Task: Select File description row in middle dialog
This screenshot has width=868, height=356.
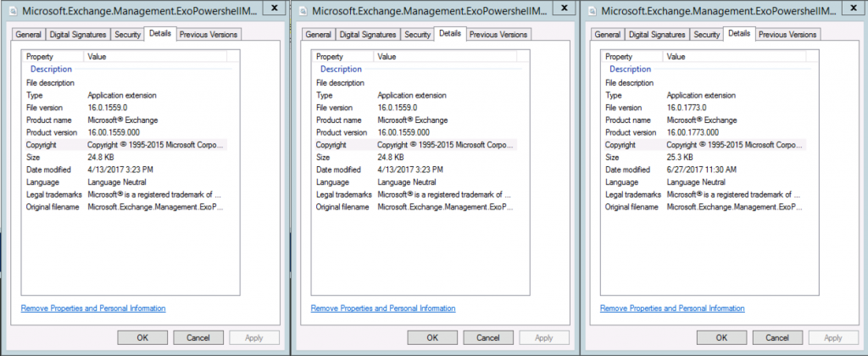Action: click(415, 83)
